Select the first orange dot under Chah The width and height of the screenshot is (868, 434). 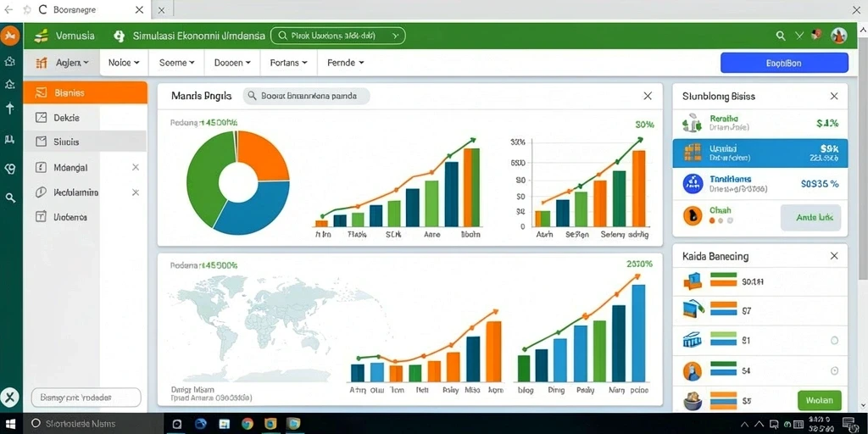712,220
